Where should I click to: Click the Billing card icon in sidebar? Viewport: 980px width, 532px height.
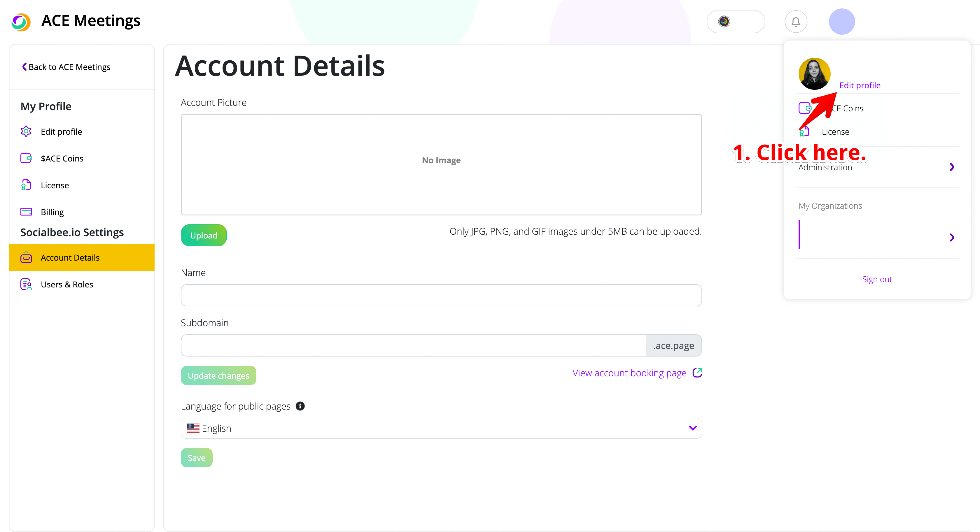pos(26,212)
